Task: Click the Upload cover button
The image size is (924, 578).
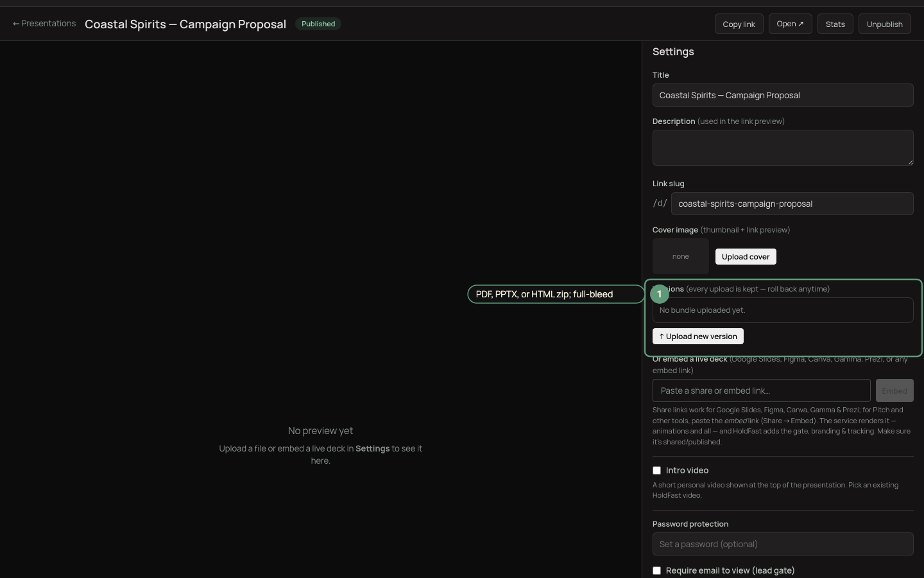Action: 746,257
